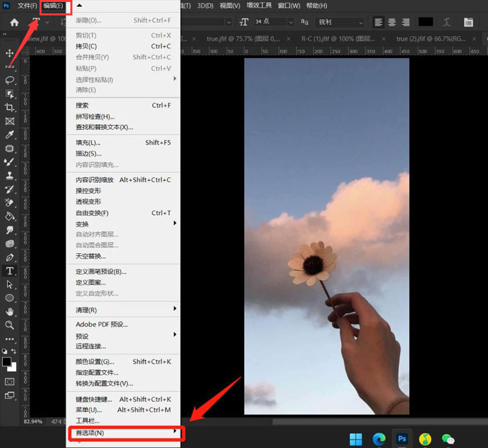Open the font size dropdown showing 34 点
Viewport: 488px width, 448px height.
pos(273,22)
